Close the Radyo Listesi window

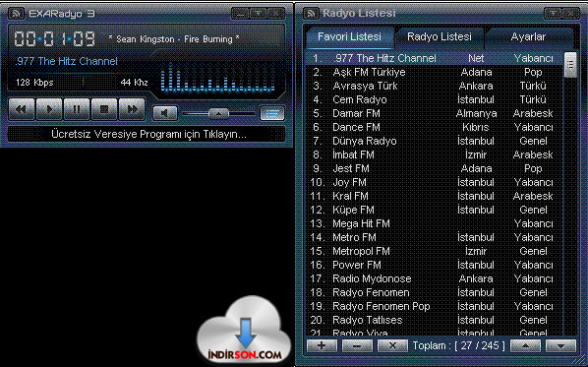pyautogui.click(x=570, y=14)
